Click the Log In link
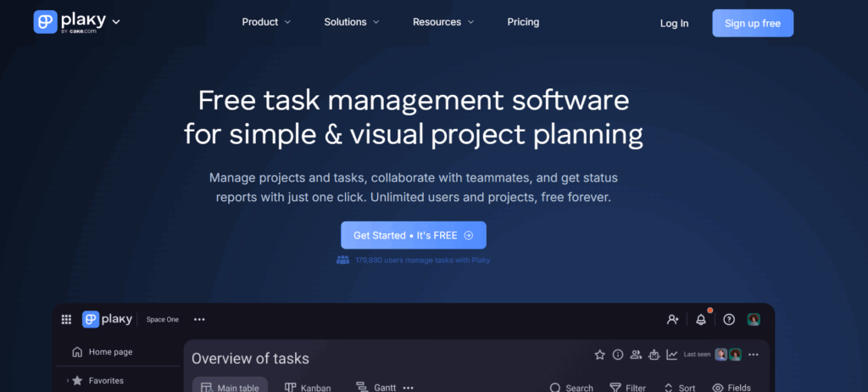Viewport: 868px width, 392px height. pos(674,23)
